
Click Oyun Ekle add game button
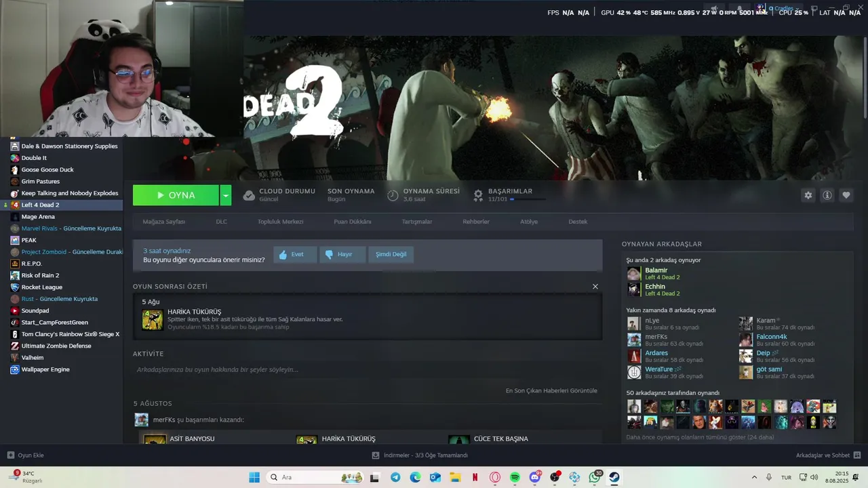pyautogui.click(x=25, y=455)
